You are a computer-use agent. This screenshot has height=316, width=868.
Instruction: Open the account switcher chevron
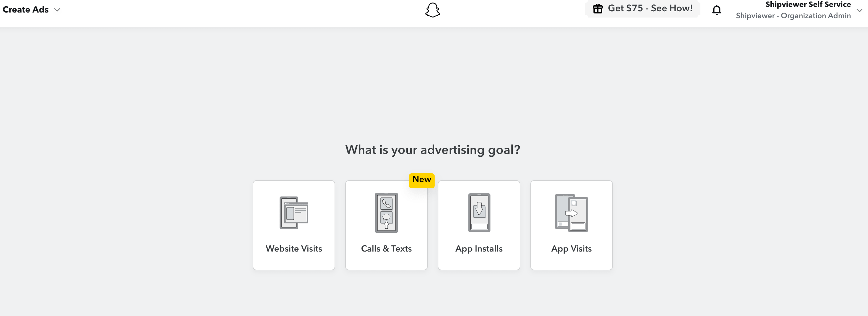coord(859,10)
